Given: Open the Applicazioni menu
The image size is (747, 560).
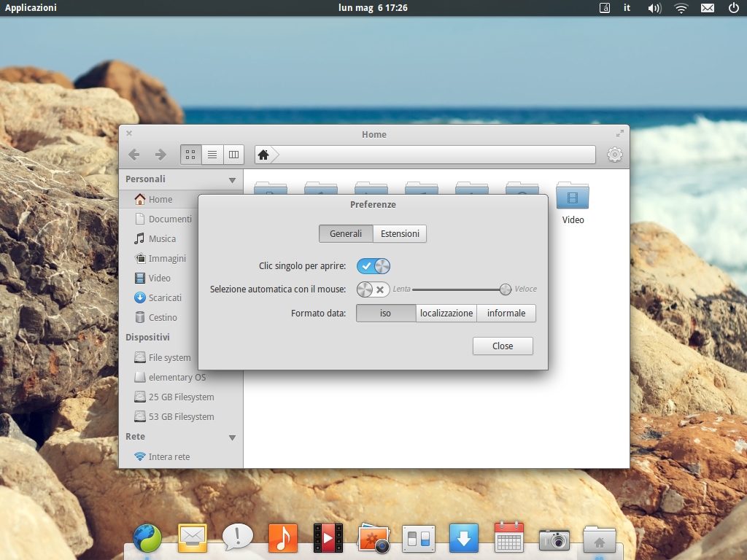Looking at the screenshot, I should [x=31, y=7].
